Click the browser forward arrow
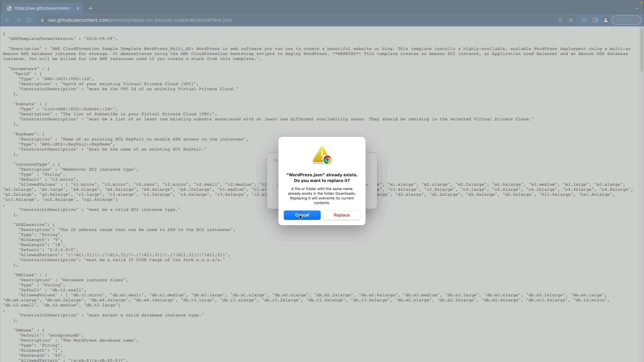The width and height of the screenshot is (644, 362). tap(18, 20)
